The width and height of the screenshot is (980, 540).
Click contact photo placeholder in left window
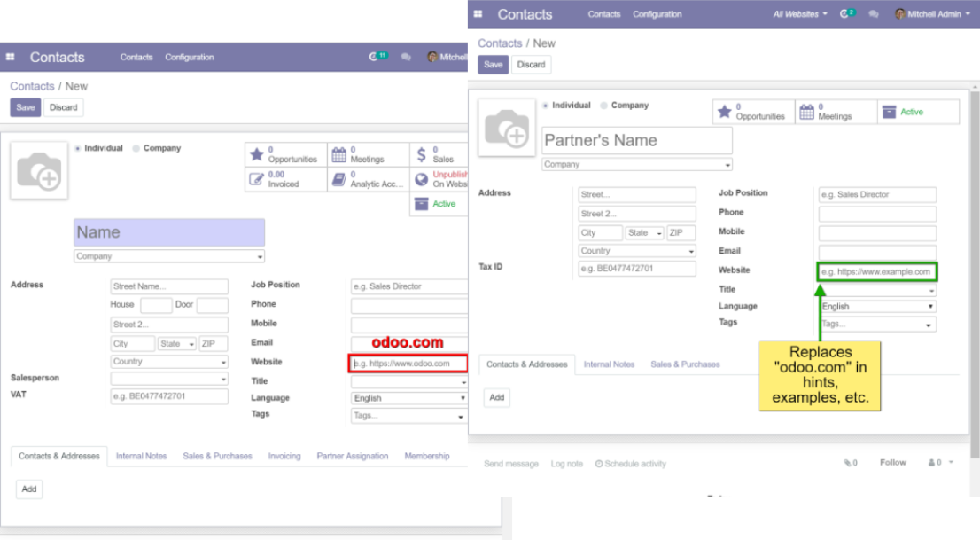pyautogui.click(x=39, y=170)
